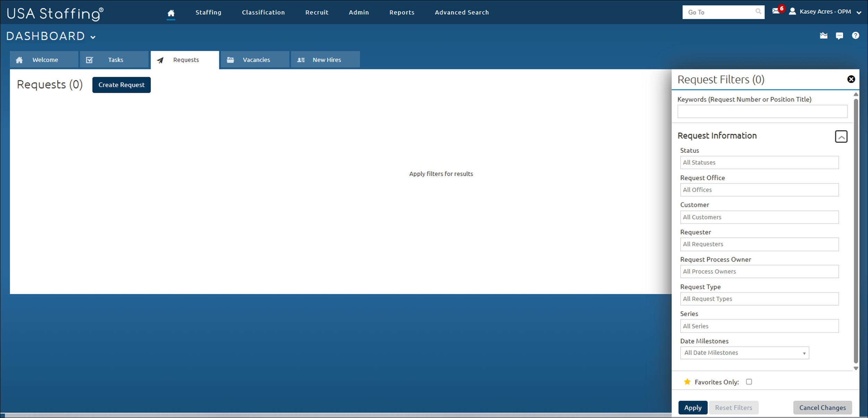Click the 'Requests (0)' heading
This screenshot has height=418, width=868.
50,85
